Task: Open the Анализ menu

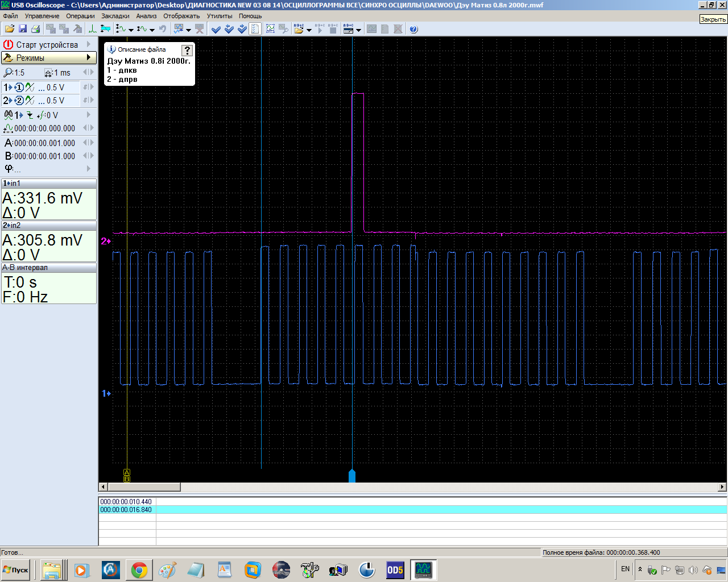Action: click(146, 16)
